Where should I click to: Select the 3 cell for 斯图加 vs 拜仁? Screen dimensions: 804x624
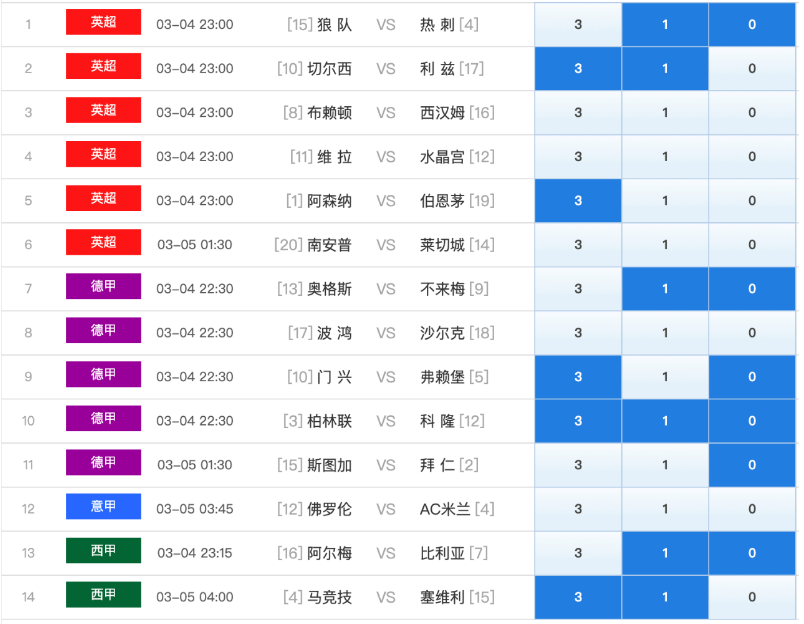(x=578, y=465)
